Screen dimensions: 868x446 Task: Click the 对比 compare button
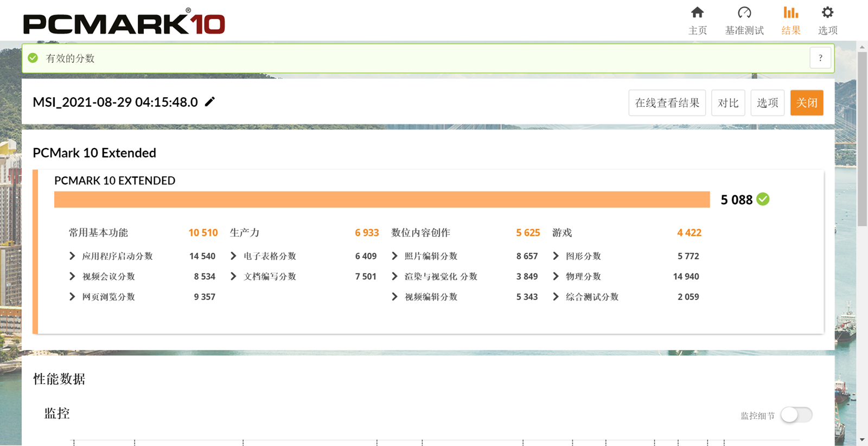click(x=727, y=103)
